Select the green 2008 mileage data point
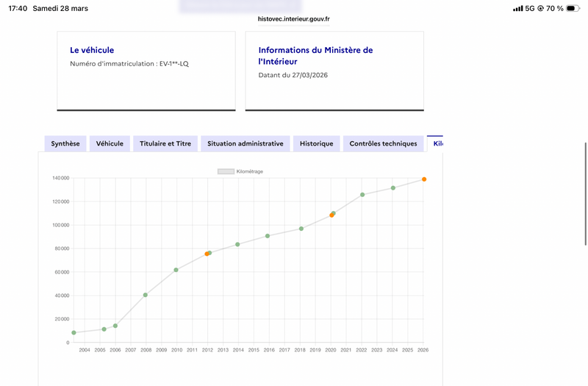Viewport: 588px width, 386px height. [x=146, y=295]
